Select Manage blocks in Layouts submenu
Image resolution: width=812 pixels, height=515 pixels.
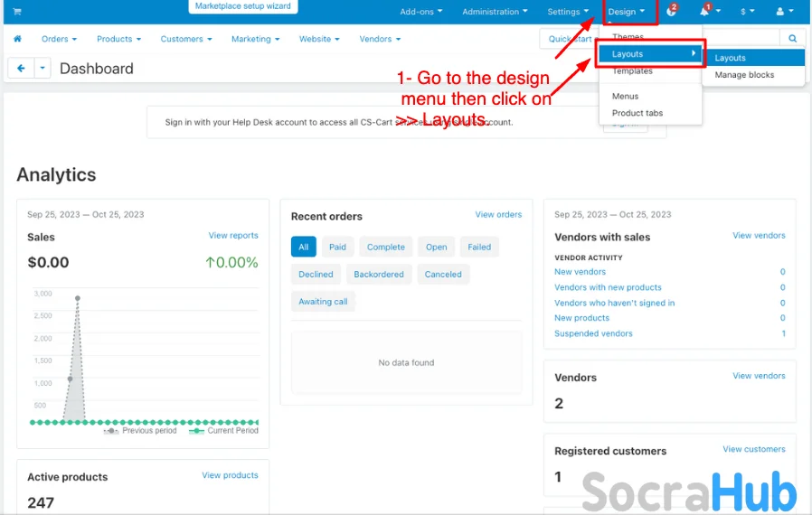click(744, 75)
